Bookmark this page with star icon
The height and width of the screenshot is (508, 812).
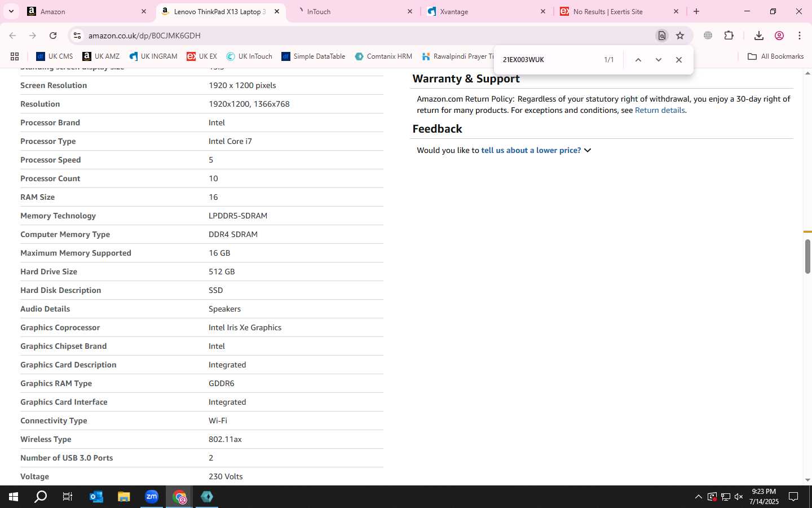680,36
